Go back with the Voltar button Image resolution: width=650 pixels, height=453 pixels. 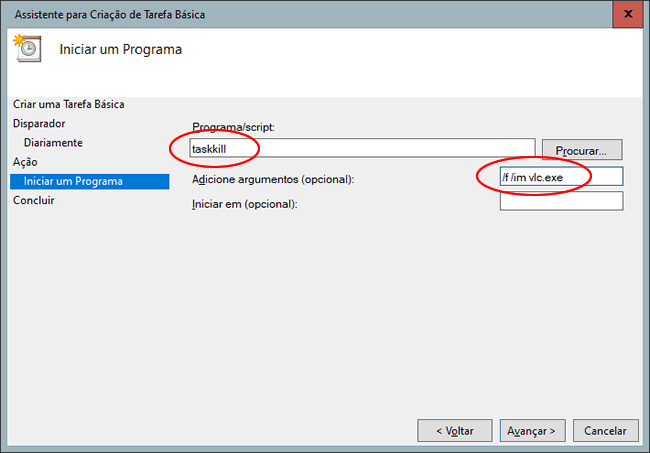[x=454, y=430]
